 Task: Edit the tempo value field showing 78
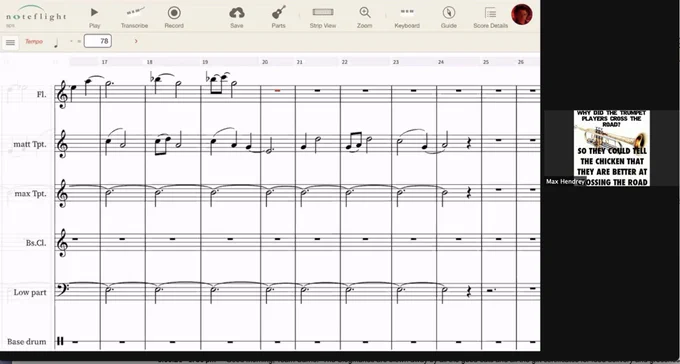click(x=98, y=41)
